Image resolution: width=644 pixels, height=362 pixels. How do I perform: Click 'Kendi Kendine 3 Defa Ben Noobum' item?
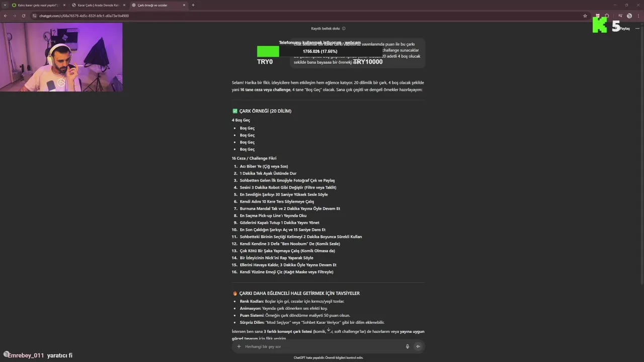290,244
